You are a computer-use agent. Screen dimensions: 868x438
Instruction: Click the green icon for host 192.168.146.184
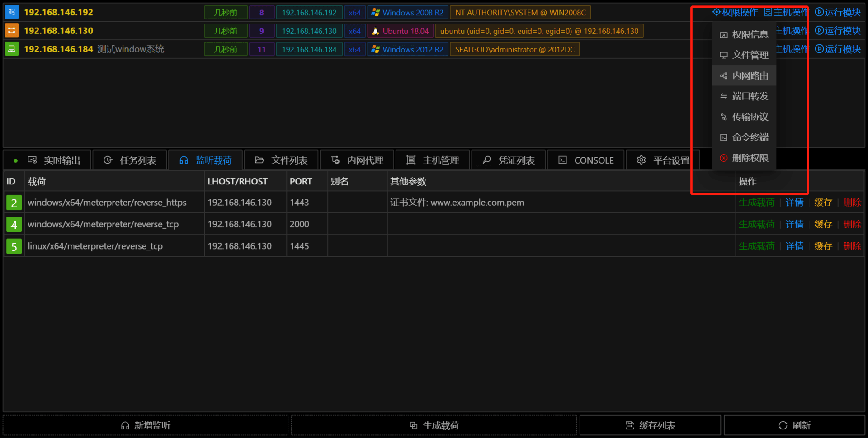point(12,49)
